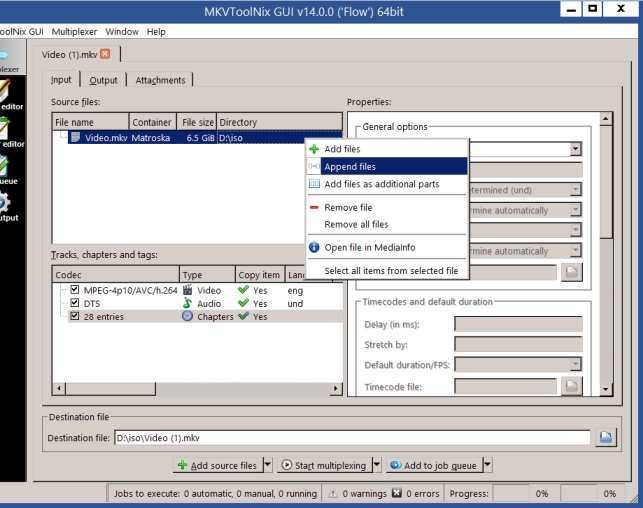Viewport: 643px width, 508px height.
Task: Choose Append files from context menu
Action: [387, 166]
